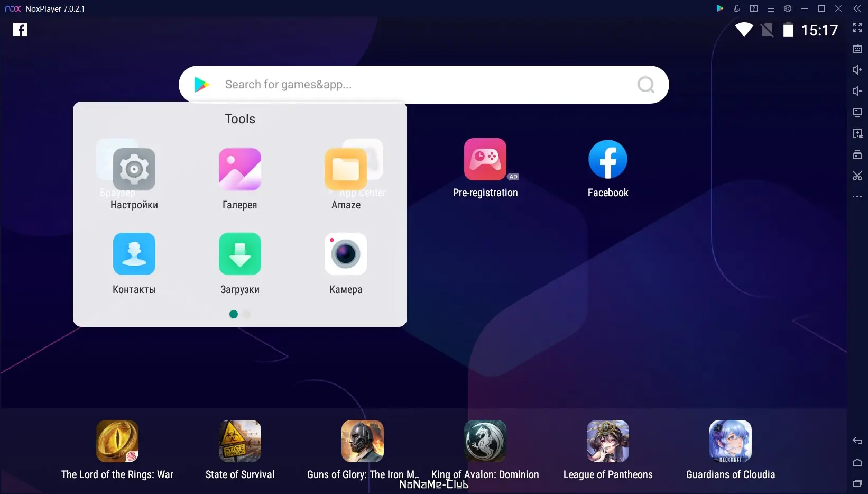Take a screenshot with the scissors icon
Screen dimensions: 868x494
tap(857, 176)
